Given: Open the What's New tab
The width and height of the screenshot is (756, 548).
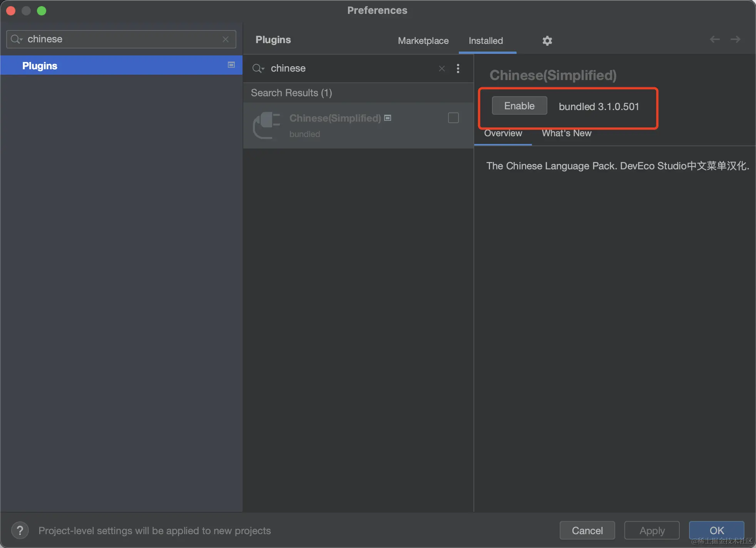Looking at the screenshot, I should [566, 133].
